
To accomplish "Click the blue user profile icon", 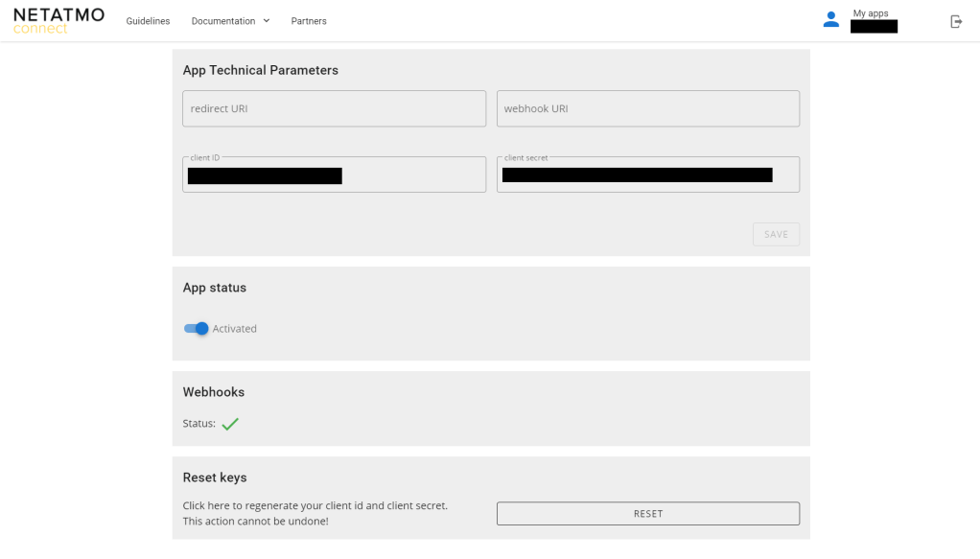I will pos(830,20).
